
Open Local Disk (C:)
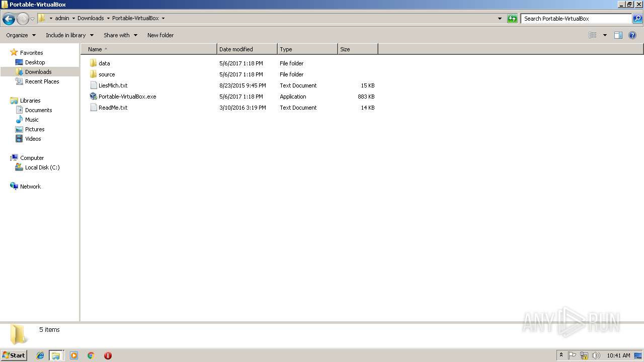coord(42,167)
